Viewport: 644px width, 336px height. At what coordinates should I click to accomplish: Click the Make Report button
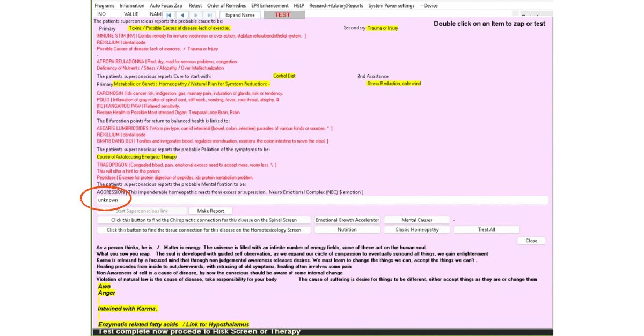pos(210,211)
